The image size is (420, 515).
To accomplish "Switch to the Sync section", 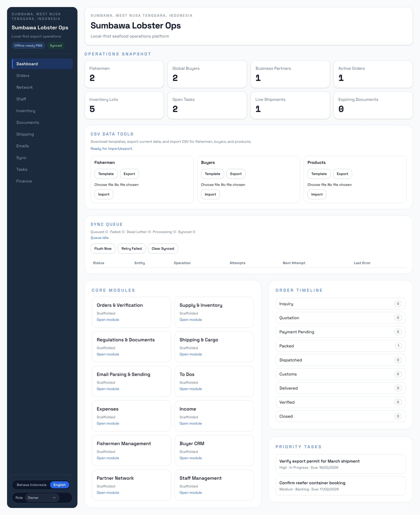I will click(21, 158).
